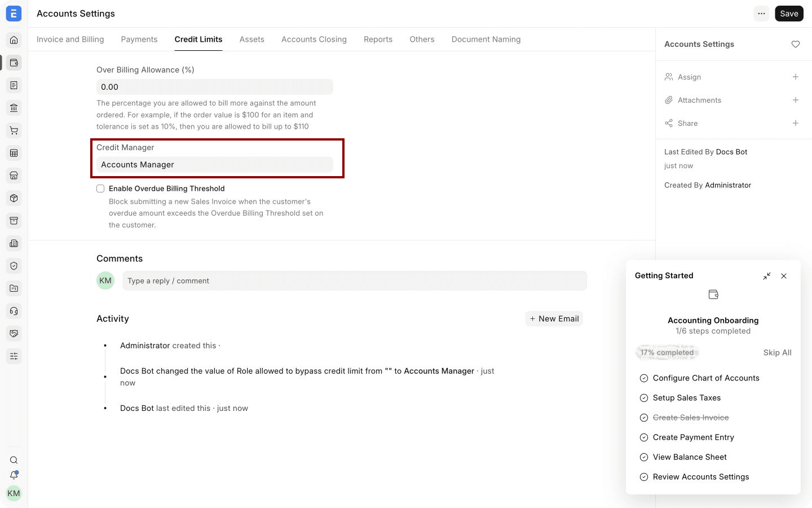Click the search magnifier in sidebar
The image size is (812, 508).
tap(14, 460)
